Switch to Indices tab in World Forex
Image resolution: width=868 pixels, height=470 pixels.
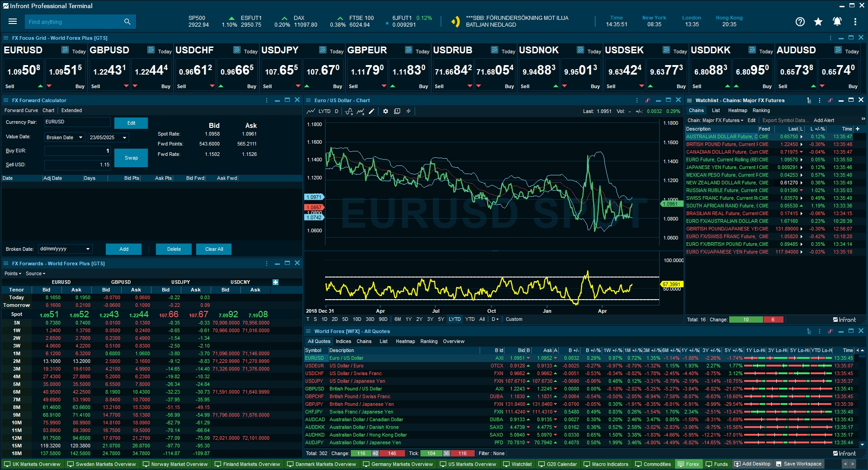click(343, 341)
